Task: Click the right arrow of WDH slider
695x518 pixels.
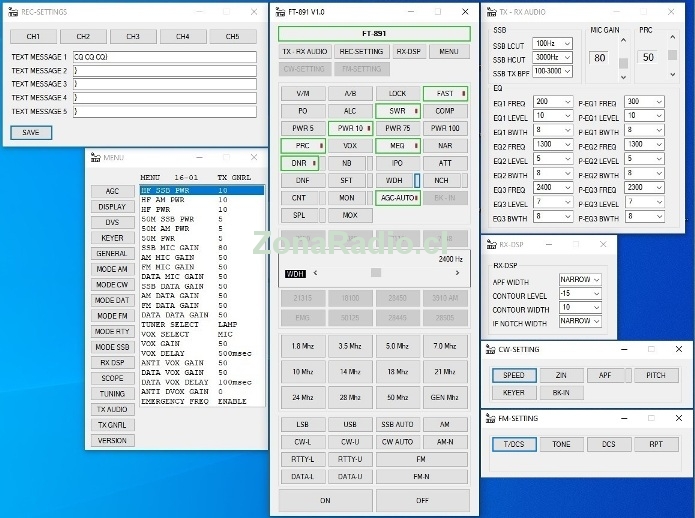Action: coord(457,273)
